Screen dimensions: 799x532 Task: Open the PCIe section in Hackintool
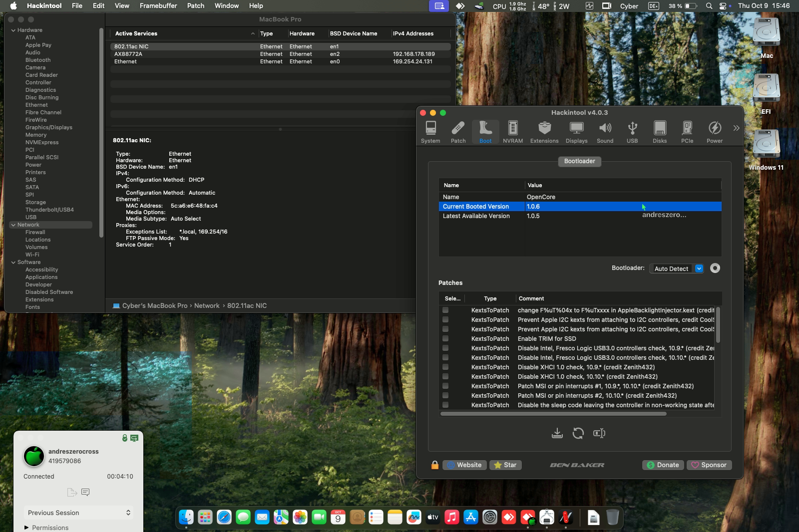point(687,132)
